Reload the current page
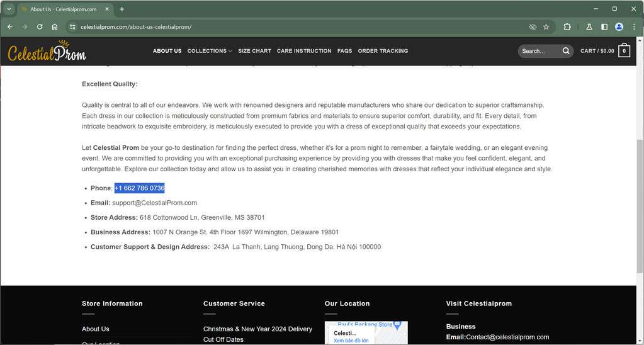 pos(40,26)
